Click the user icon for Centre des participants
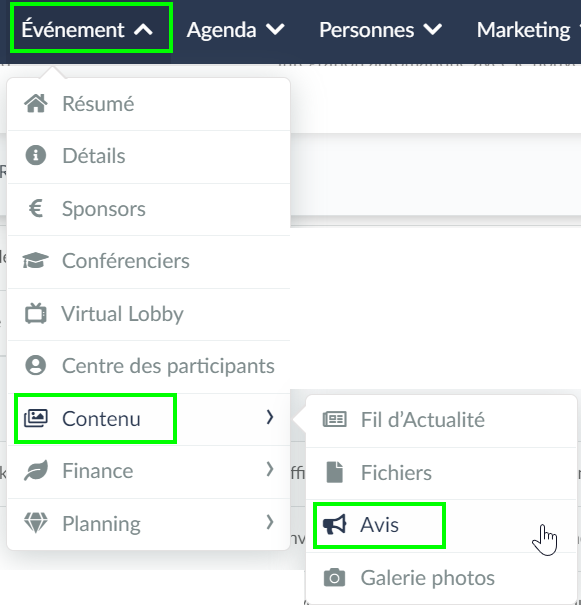Image resolution: width=581 pixels, height=605 pixels. pyautogui.click(x=36, y=365)
